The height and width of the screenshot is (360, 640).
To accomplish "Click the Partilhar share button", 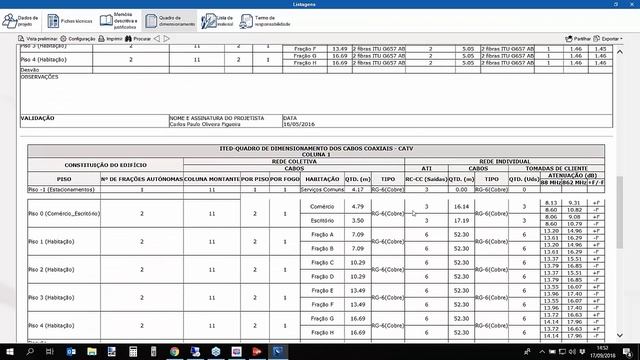I will [578, 39].
